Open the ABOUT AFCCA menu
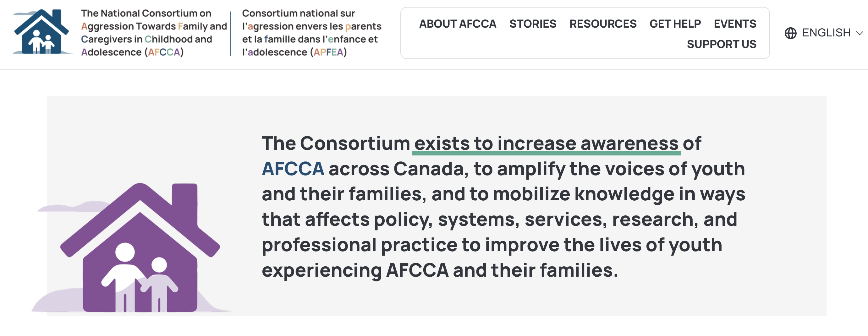The width and height of the screenshot is (868, 336). tap(458, 24)
